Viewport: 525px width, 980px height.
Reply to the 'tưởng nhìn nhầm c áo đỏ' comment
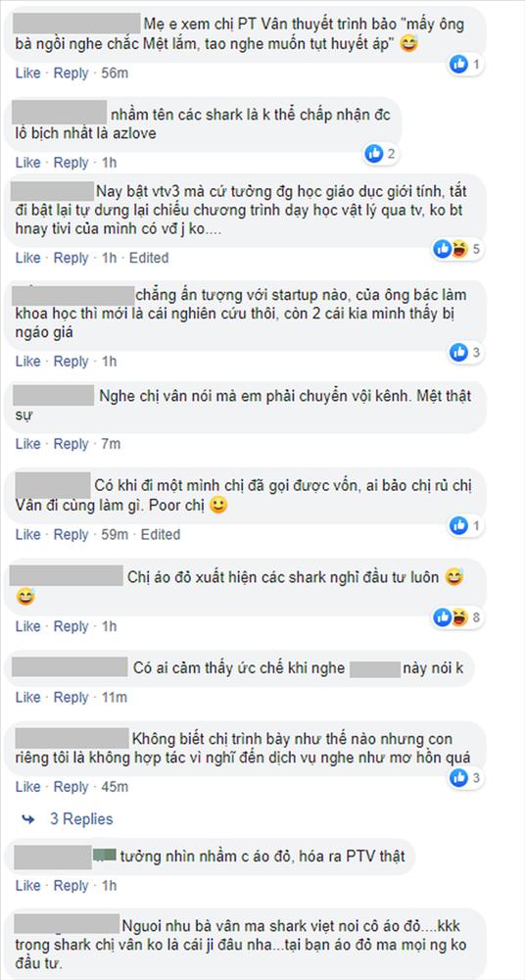pyautogui.click(x=71, y=886)
